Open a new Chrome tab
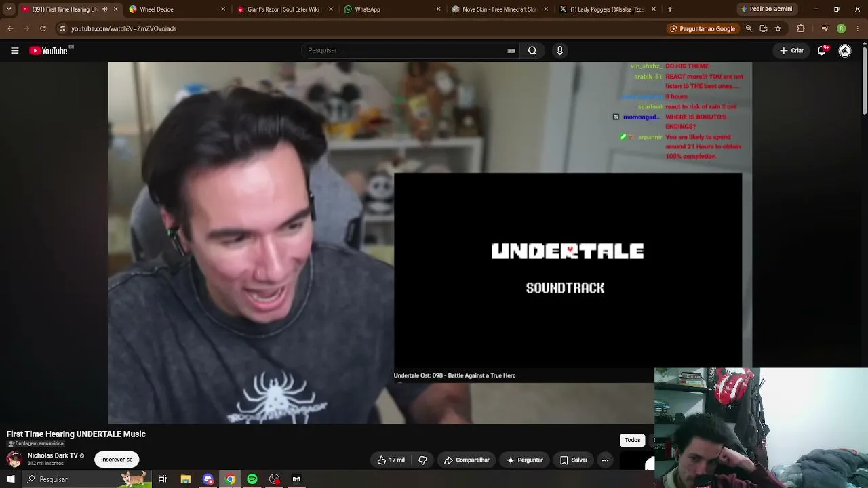Image resolution: width=868 pixels, height=488 pixels. 670,9
